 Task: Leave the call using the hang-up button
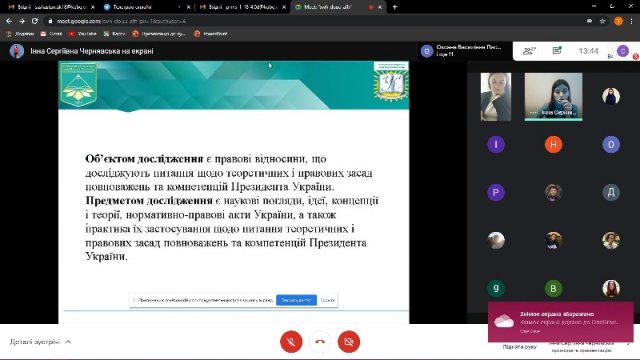320,341
